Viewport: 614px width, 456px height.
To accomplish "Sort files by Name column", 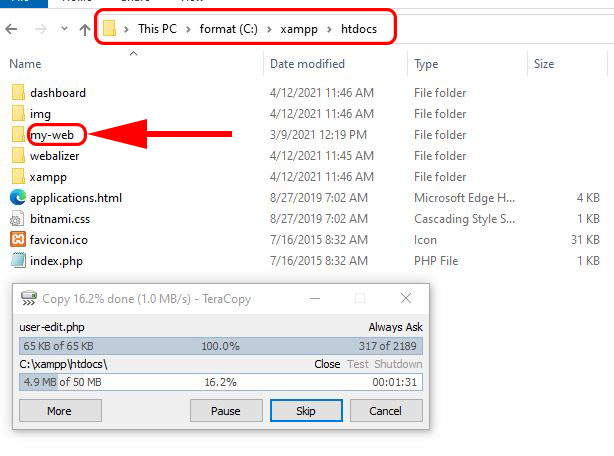I will [x=25, y=64].
